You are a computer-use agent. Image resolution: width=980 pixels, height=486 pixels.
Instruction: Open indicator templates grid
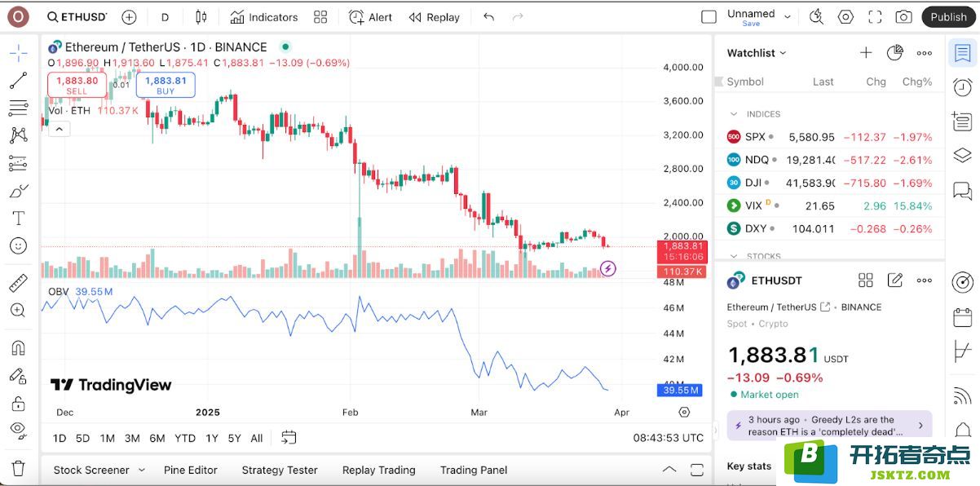pyautogui.click(x=320, y=17)
